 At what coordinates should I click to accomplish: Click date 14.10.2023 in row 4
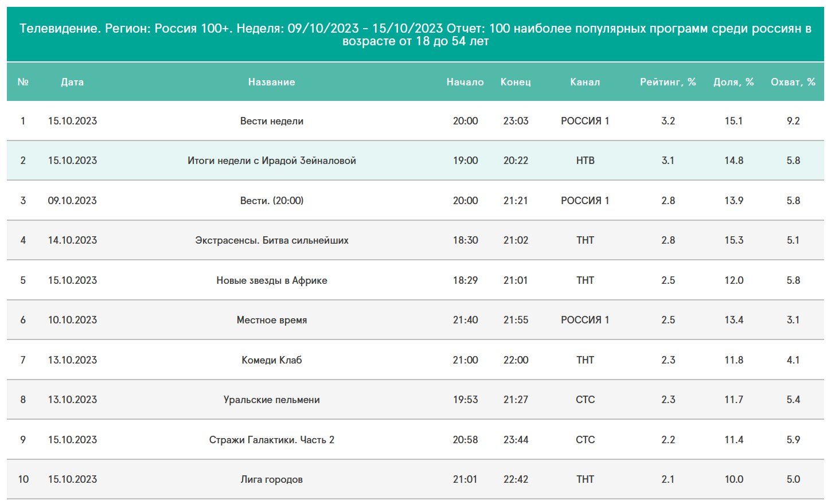[x=72, y=240]
